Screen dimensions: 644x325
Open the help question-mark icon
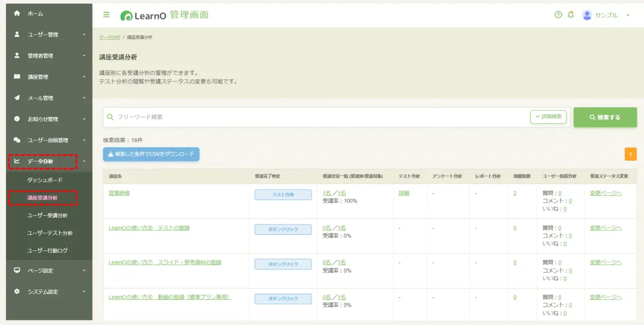[557, 15]
